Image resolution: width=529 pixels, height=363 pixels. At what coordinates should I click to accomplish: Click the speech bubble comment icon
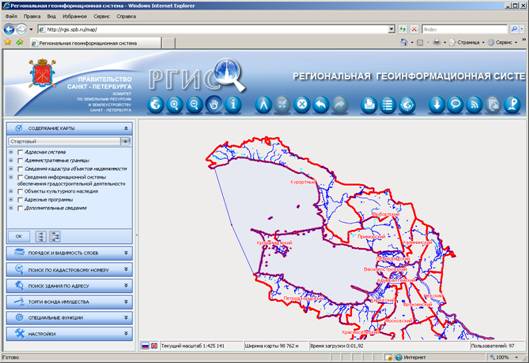point(455,104)
